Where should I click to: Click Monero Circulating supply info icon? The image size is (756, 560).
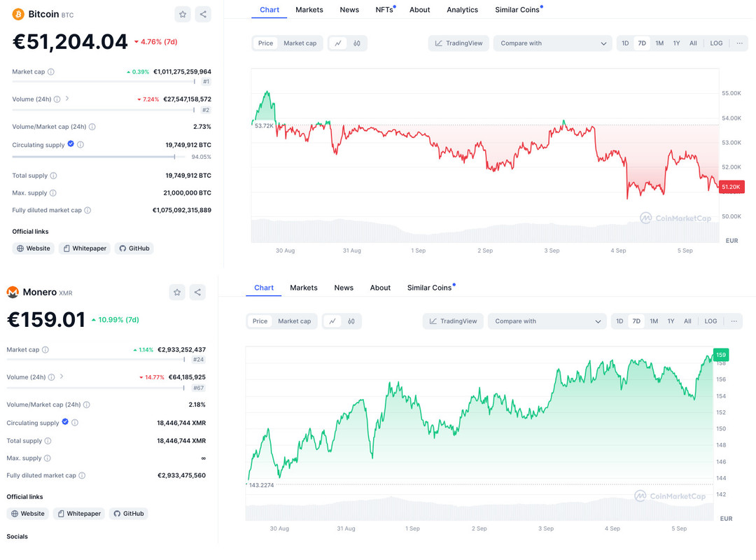coord(75,423)
